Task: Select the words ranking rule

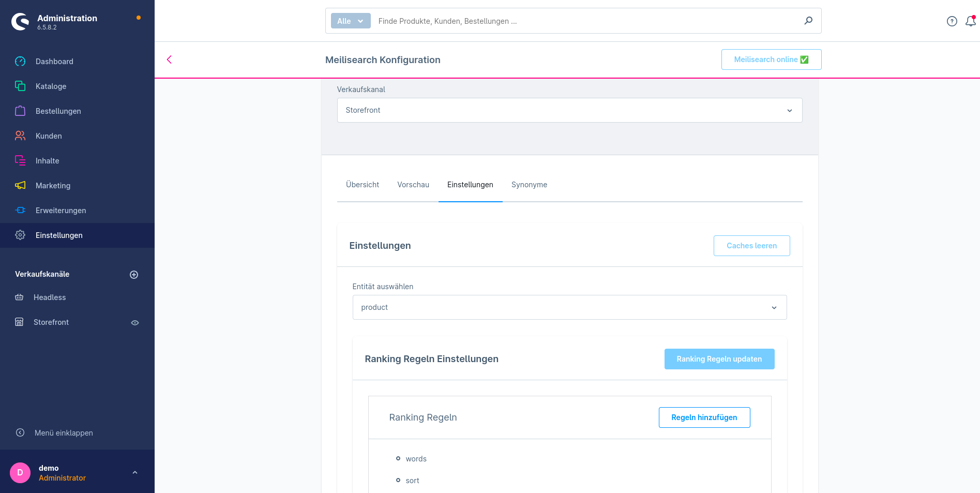Action: [x=416, y=459]
